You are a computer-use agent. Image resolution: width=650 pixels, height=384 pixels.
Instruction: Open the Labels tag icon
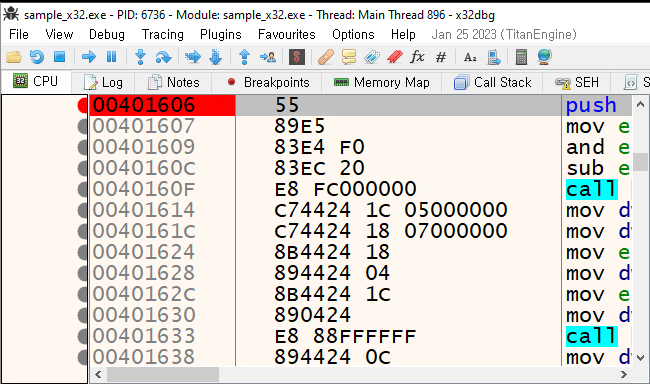coord(372,57)
